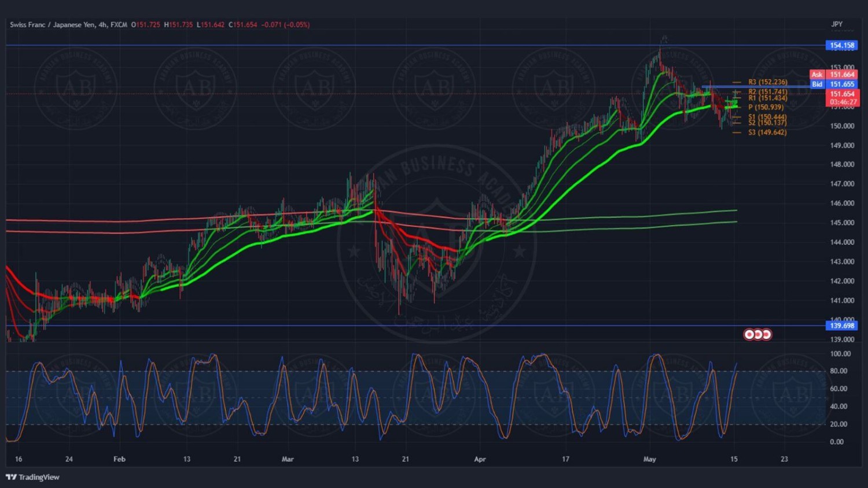Click the low value L151.642 in the header
Image resolution: width=868 pixels, height=488 pixels.
tap(211, 25)
